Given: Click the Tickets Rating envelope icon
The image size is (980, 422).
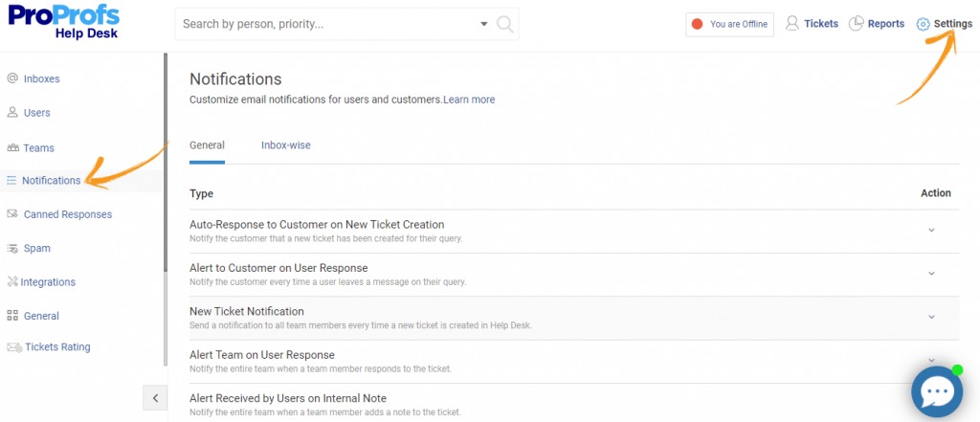Looking at the screenshot, I should pyautogui.click(x=14, y=347).
